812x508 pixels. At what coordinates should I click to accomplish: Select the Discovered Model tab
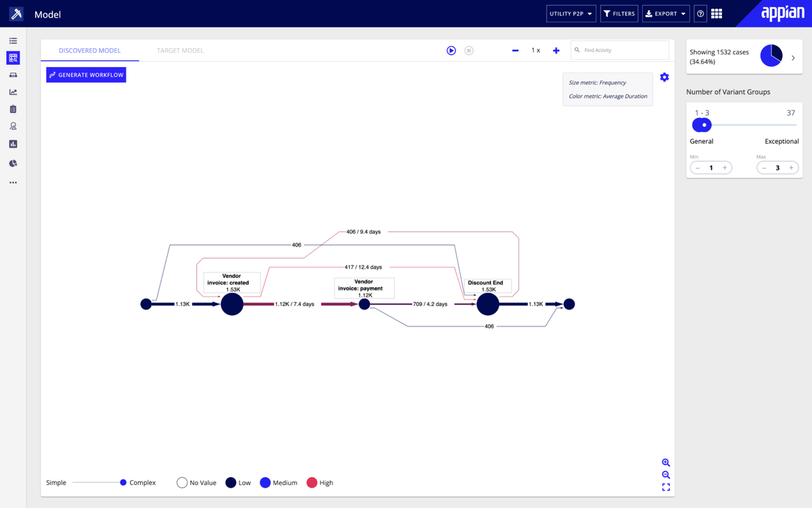tap(89, 51)
